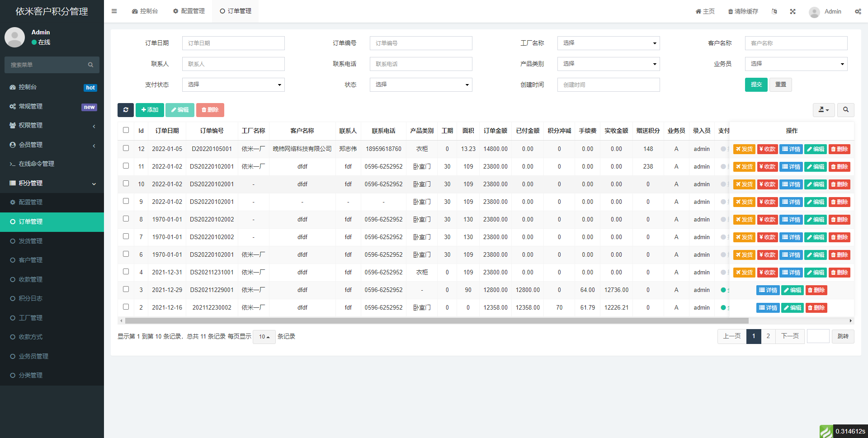The width and height of the screenshot is (868, 438).
Task: Open the 工厂名称 dropdown filter
Action: coord(608,43)
